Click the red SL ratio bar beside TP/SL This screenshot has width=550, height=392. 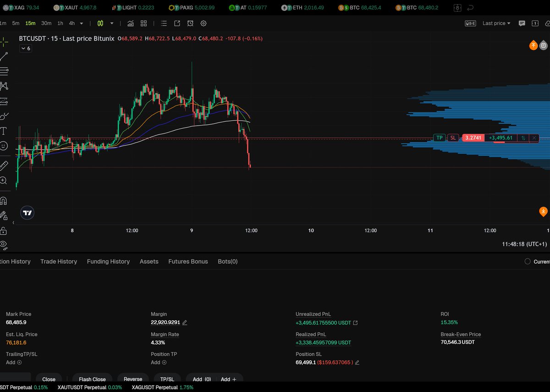click(473, 138)
